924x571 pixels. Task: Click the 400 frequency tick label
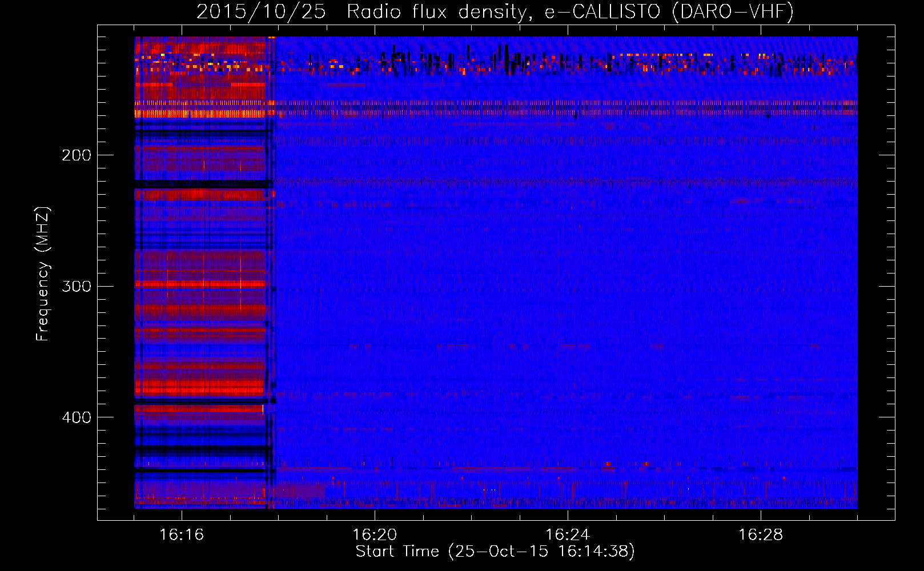coord(77,417)
